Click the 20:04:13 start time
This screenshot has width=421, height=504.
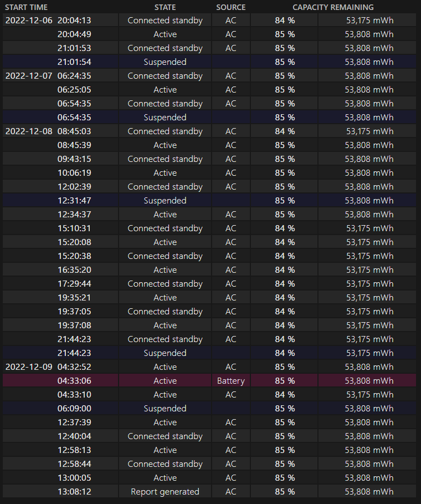pos(74,21)
